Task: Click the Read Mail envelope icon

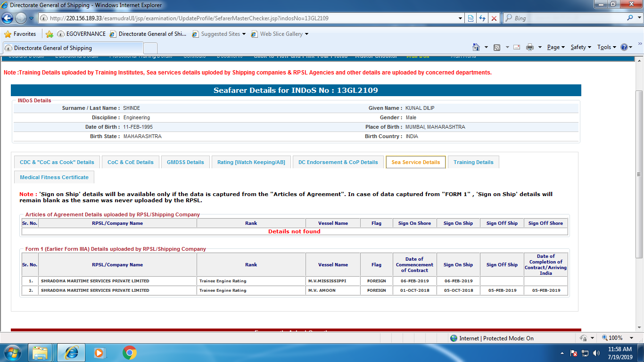Action: [x=517, y=47]
